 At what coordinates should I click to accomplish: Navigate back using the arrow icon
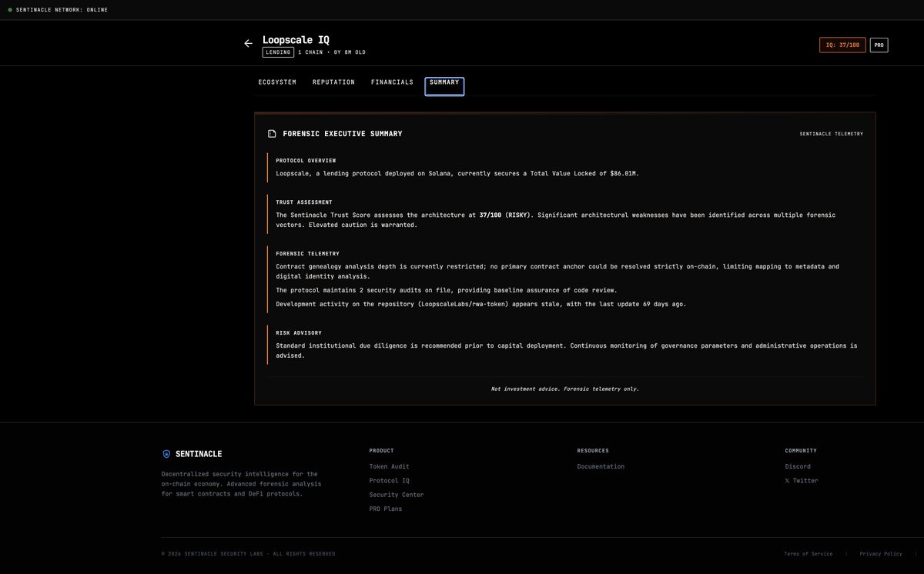click(246, 42)
